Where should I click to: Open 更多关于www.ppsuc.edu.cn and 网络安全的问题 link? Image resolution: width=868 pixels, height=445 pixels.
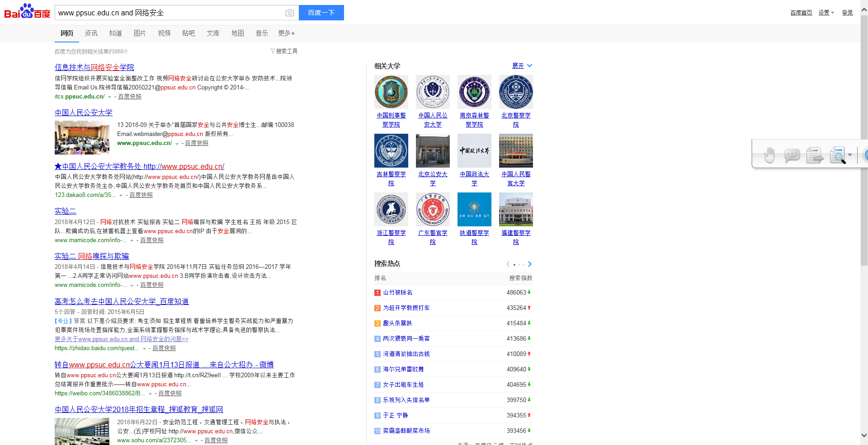[x=122, y=339]
